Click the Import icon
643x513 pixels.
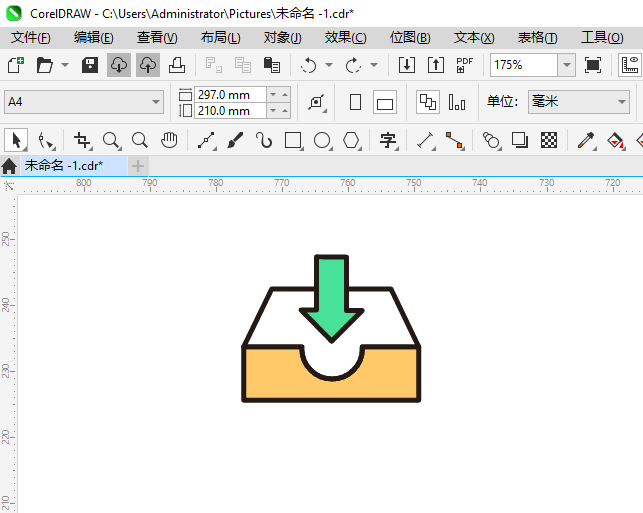click(407, 65)
